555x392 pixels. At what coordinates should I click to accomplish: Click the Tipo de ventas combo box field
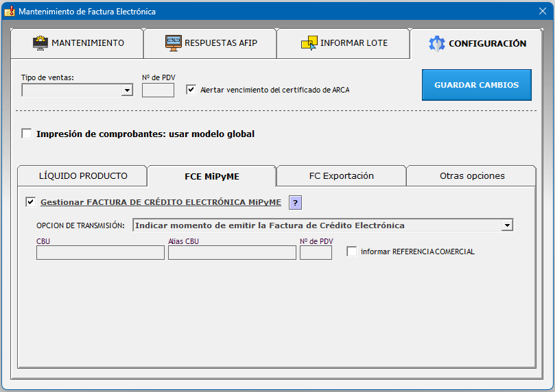pyautogui.click(x=77, y=90)
